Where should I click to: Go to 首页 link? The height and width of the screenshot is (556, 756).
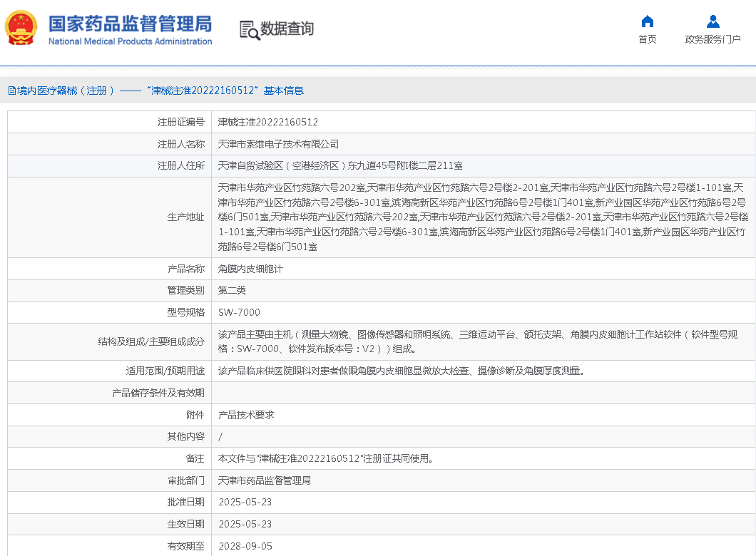[x=647, y=39]
